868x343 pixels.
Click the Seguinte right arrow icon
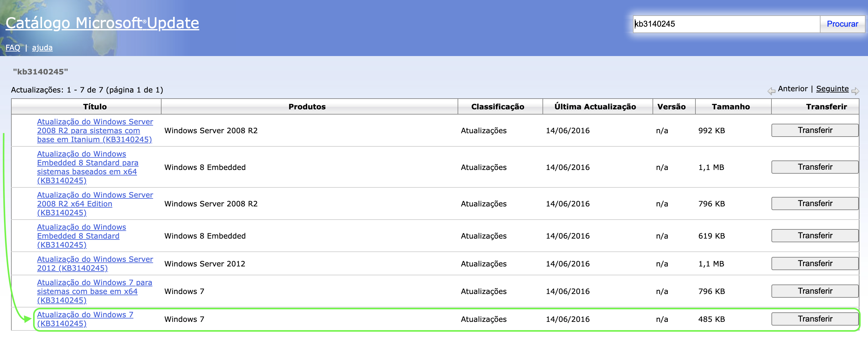(x=855, y=91)
